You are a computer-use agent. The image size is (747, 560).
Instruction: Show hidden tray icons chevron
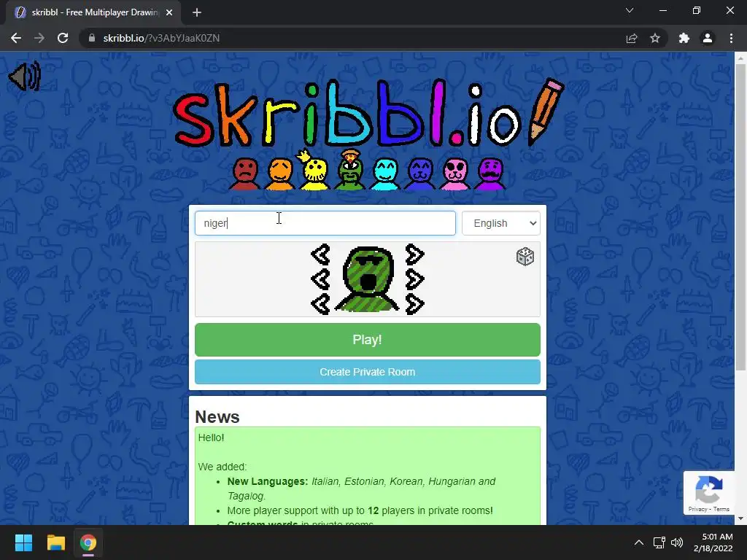(x=639, y=542)
